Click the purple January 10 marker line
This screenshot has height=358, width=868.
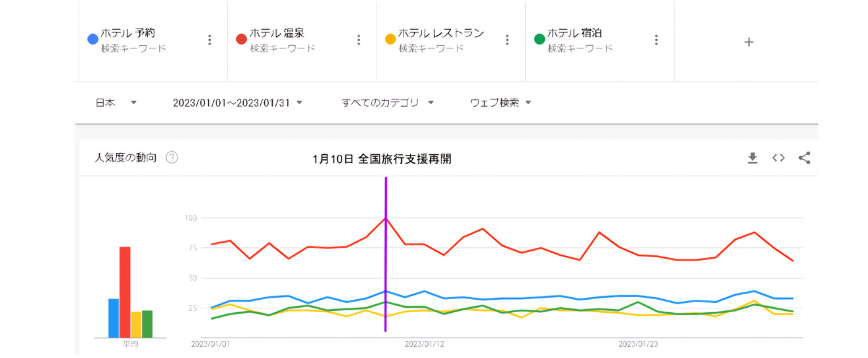click(x=386, y=260)
